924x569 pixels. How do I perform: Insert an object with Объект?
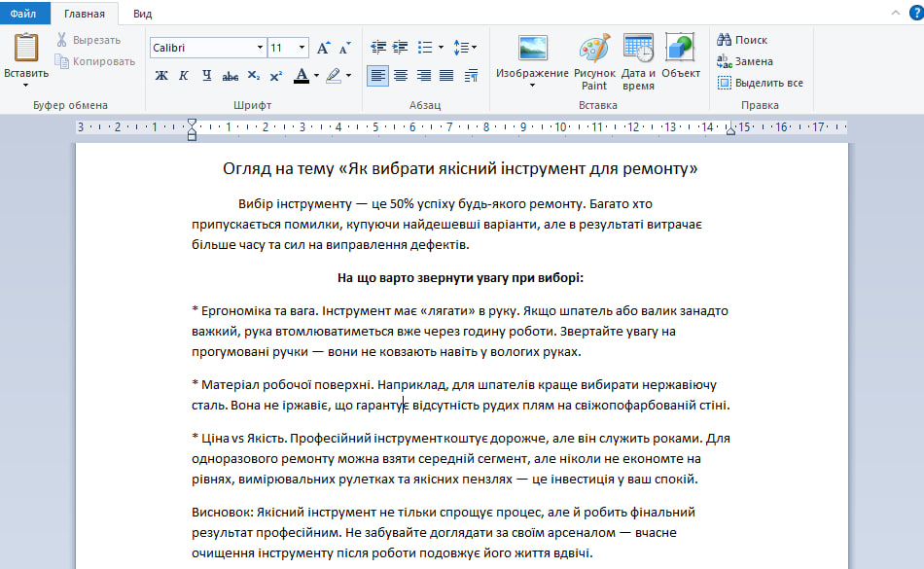(x=681, y=56)
